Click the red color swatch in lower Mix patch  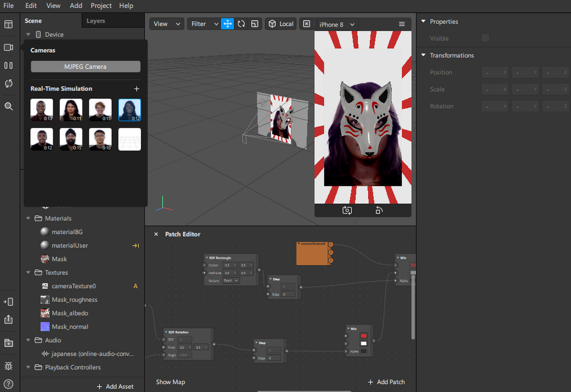click(364, 336)
